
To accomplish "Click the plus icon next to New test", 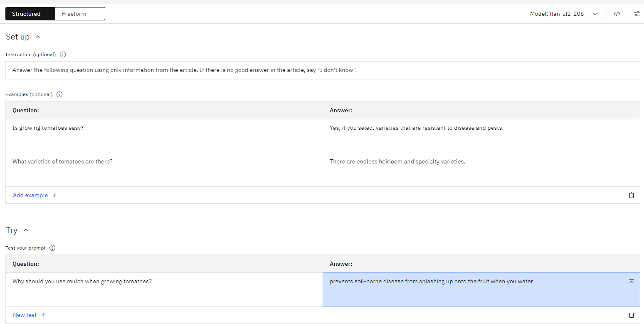I will pyautogui.click(x=43, y=315).
